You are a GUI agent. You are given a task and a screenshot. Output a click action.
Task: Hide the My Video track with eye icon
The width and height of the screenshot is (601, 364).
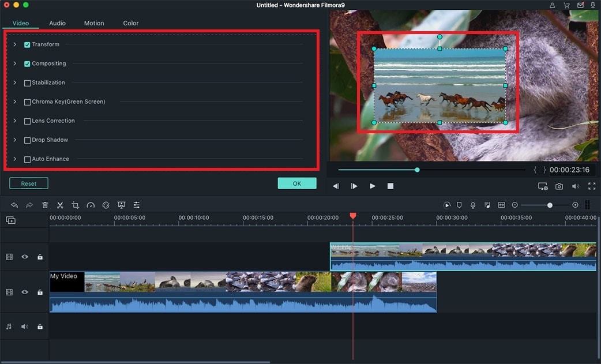[x=25, y=292]
